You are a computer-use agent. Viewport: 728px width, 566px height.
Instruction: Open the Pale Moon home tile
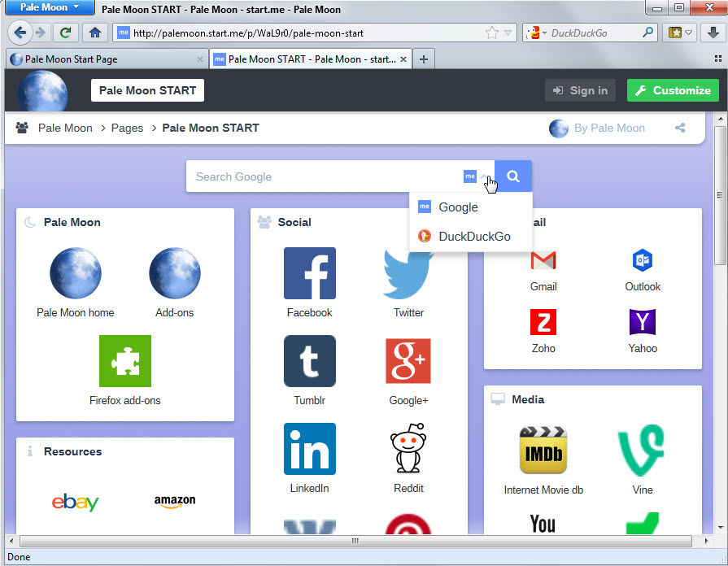pos(75,273)
